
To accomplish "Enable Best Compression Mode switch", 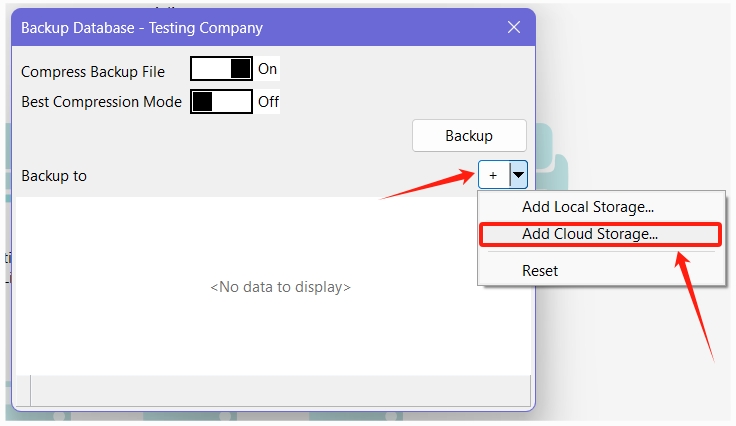I will (221, 101).
